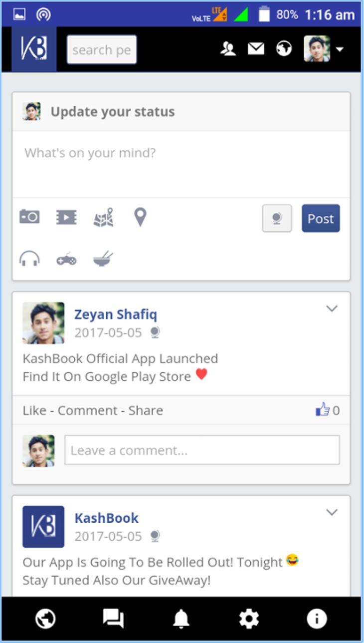
Task: Choose the headphones listening icon
Action: (29, 259)
